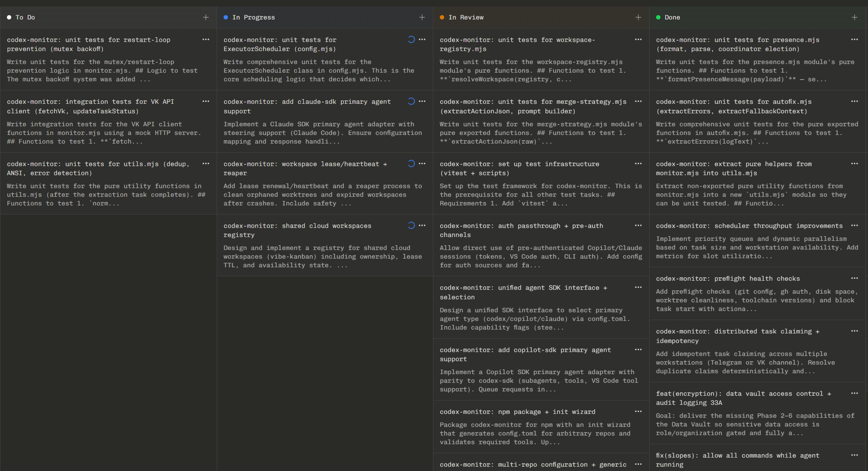Open three-dot menu on workspace-registry.mjs card
The image size is (868, 471).
click(638, 39)
